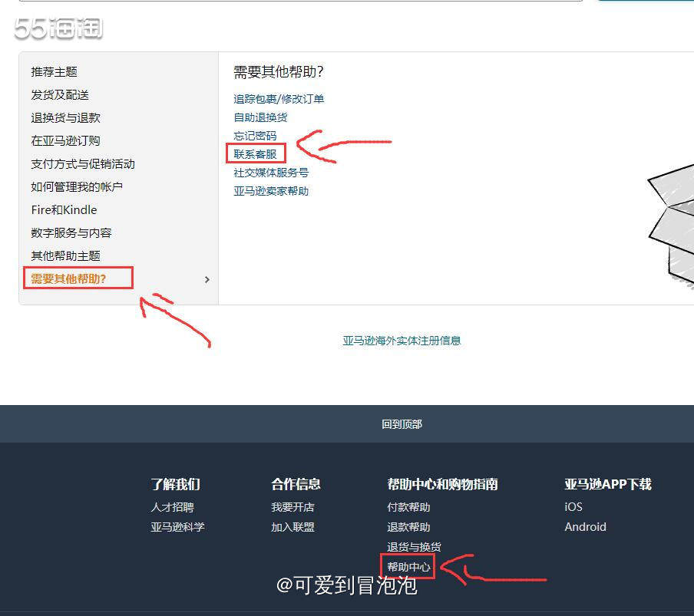Open 退款帮助 footer link
The width and height of the screenshot is (694, 616).
tap(408, 527)
